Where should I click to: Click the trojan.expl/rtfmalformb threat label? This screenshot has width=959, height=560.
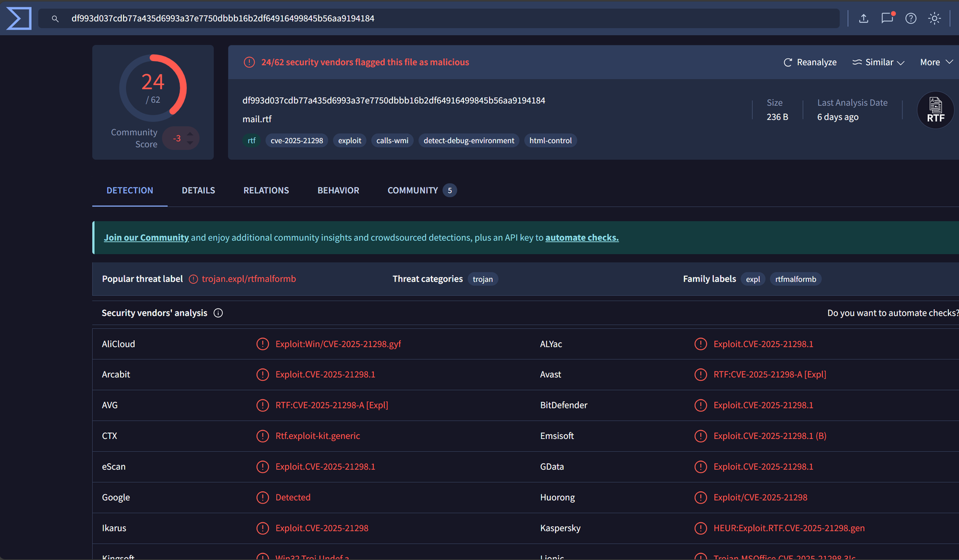coord(249,279)
